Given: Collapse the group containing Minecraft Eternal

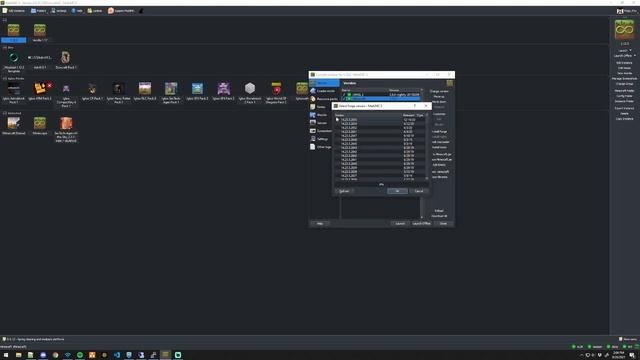Looking at the screenshot, I should (x=4, y=113).
